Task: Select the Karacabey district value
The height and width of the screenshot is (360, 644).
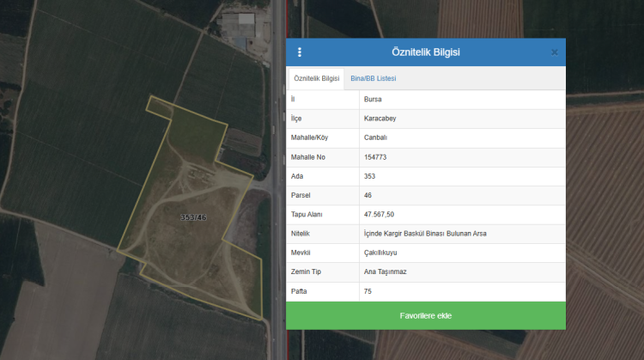Action: click(x=380, y=119)
